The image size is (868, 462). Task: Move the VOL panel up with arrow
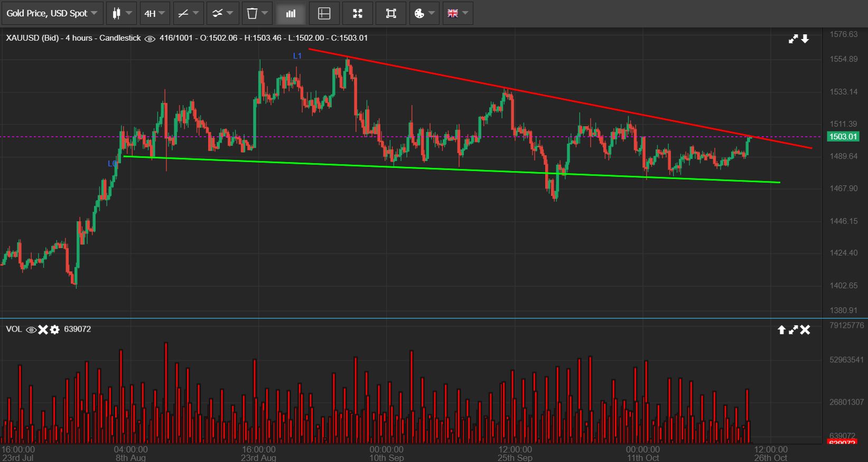pyautogui.click(x=781, y=330)
